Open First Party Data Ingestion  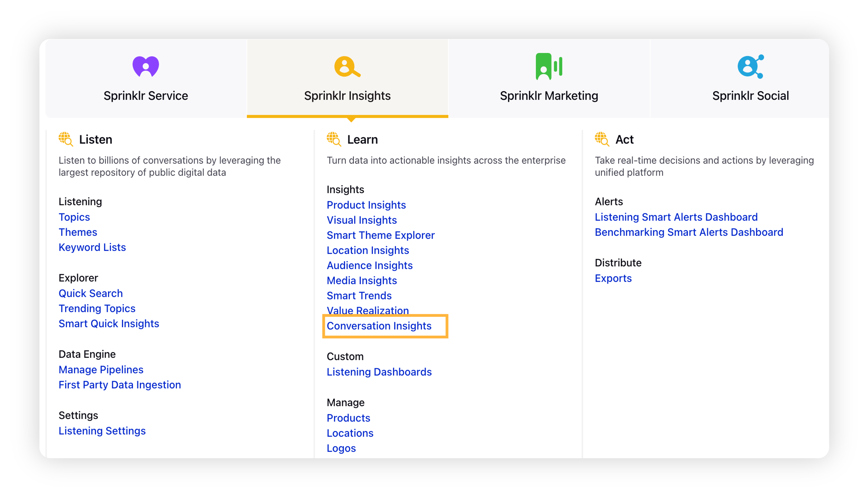point(120,385)
